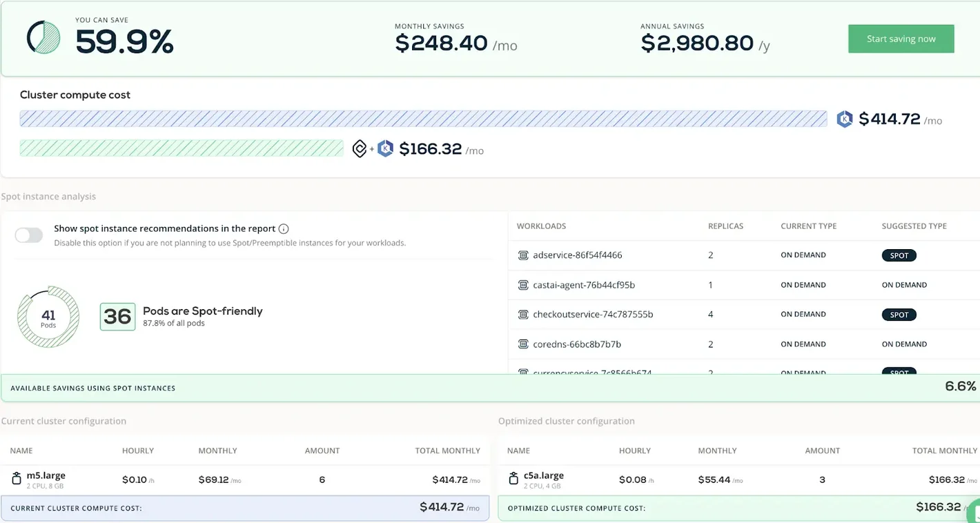Click the workload icon beside castai-agent-76b44cf95b
Viewport: 980px width, 523px height.
pos(522,284)
